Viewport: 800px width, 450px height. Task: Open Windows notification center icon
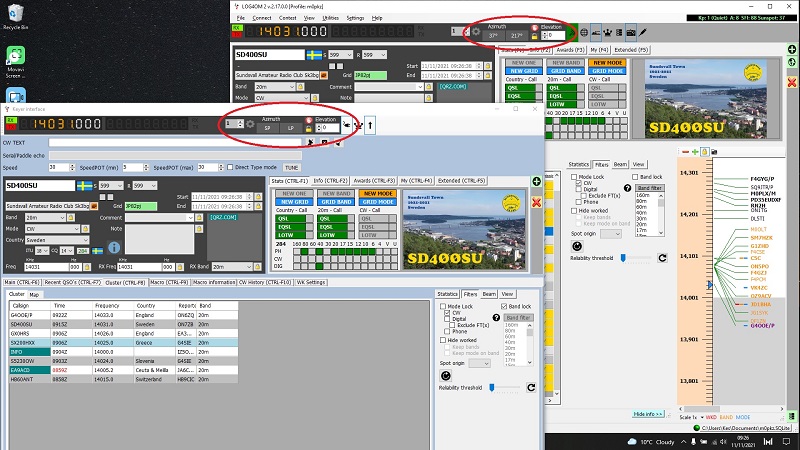pyautogui.click(x=786, y=442)
